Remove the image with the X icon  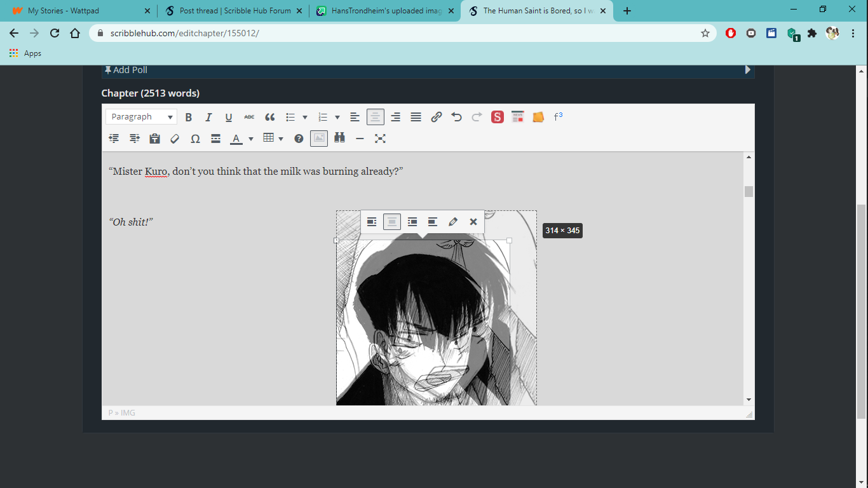473,222
